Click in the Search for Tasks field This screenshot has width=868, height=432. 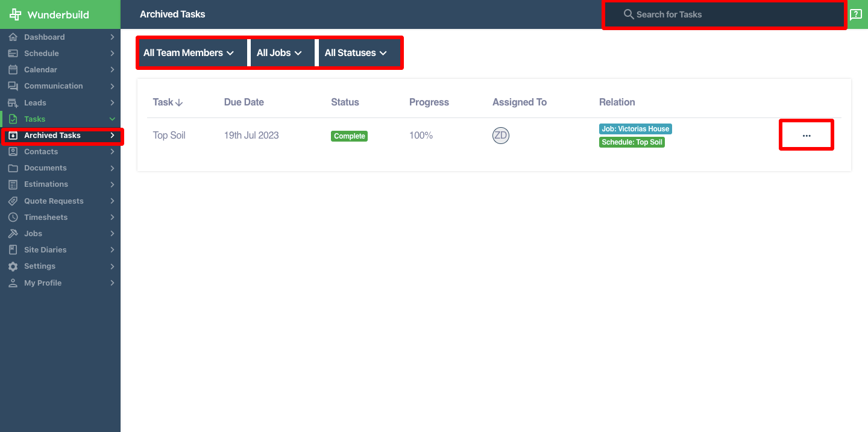[725, 14]
